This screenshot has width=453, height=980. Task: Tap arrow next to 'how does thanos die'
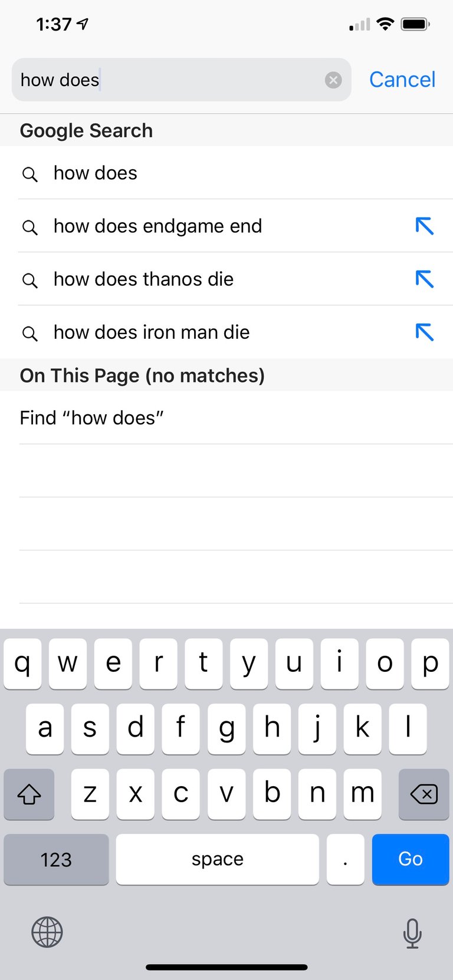tap(424, 279)
